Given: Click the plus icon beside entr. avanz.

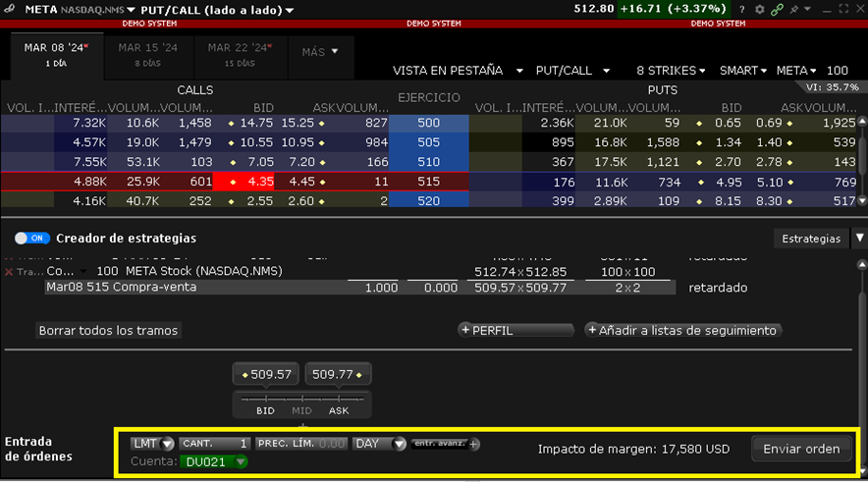Looking at the screenshot, I should point(474,444).
